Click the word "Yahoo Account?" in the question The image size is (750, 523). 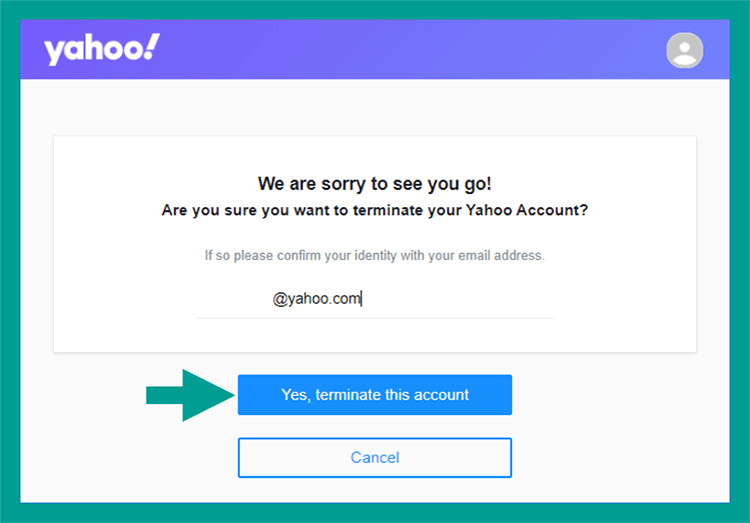(527, 210)
